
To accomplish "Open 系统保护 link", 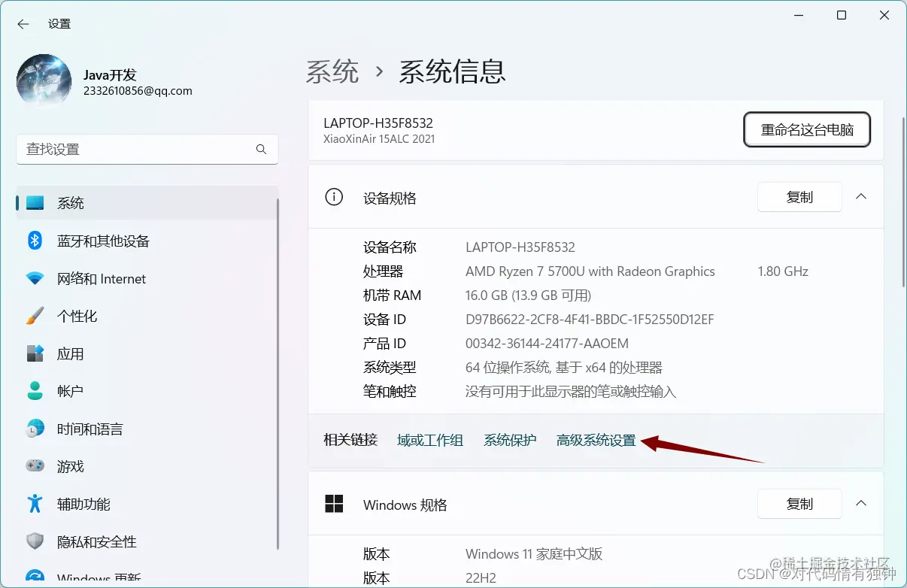I will tap(510, 441).
